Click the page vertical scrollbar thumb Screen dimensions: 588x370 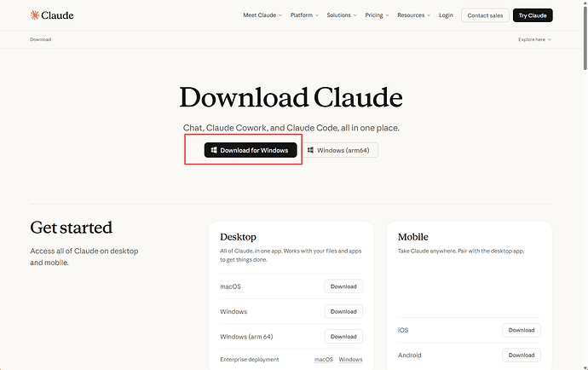585,38
